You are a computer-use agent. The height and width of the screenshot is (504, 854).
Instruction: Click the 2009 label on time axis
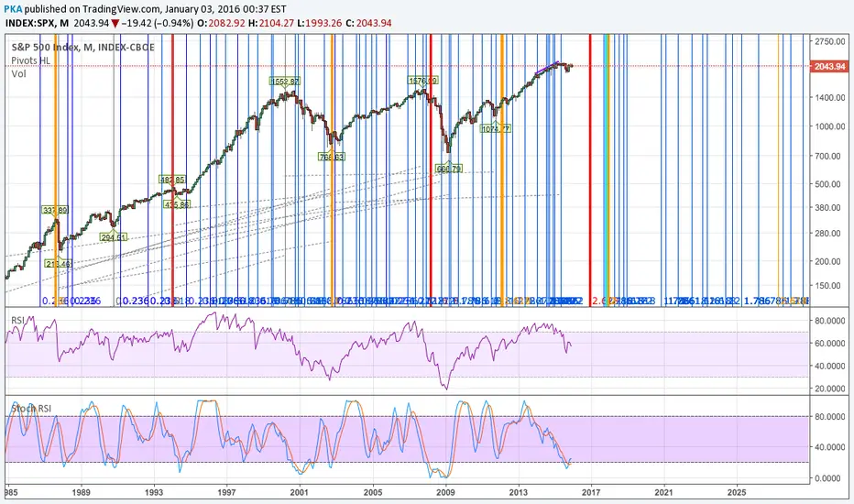coord(446,493)
